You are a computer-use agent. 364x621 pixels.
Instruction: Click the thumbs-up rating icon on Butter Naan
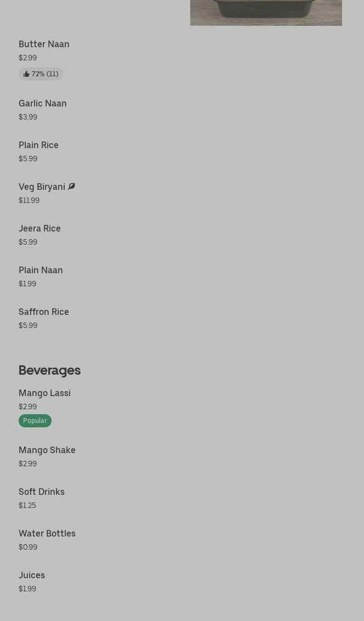pos(26,74)
